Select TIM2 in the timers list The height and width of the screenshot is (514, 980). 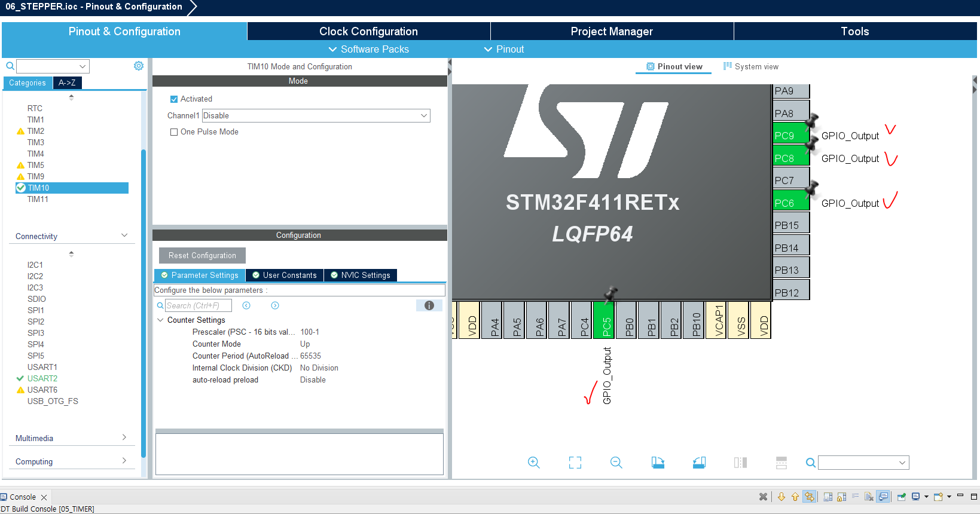coord(36,131)
